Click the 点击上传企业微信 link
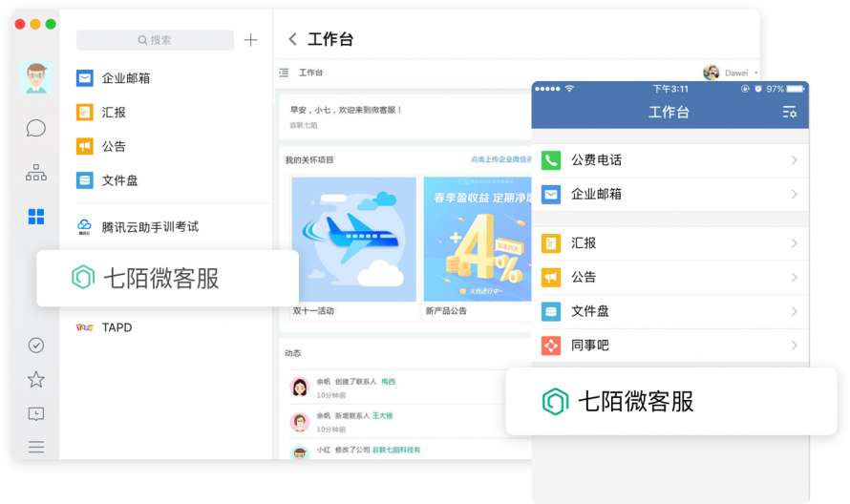This screenshot has width=850, height=504. (500, 159)
